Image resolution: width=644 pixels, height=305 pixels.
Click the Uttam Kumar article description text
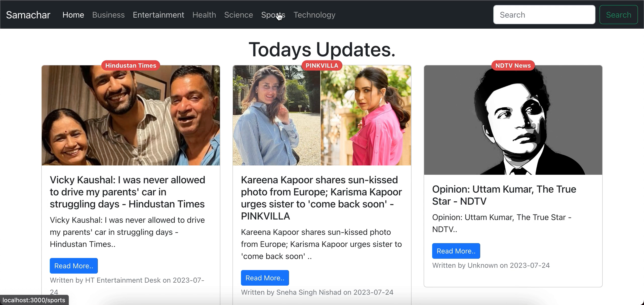pyautogui.click(x=502, y=223)
